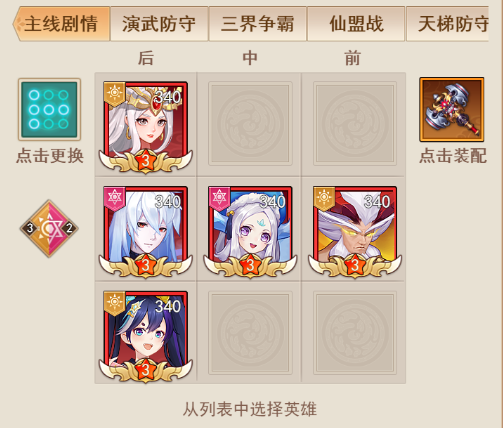Screen dimensions: 503x428
Task: Click the 点击更换 label
Action: pos(50,156)
